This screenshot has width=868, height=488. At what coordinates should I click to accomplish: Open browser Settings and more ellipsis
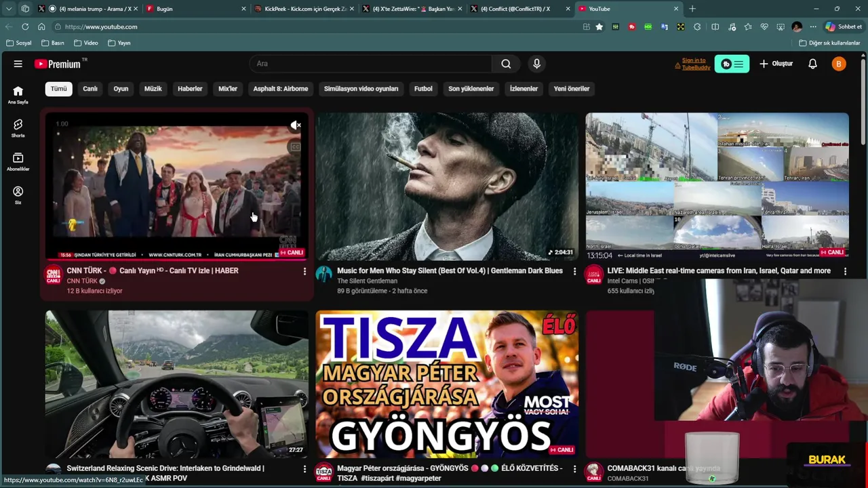click(x=813, y=26)
